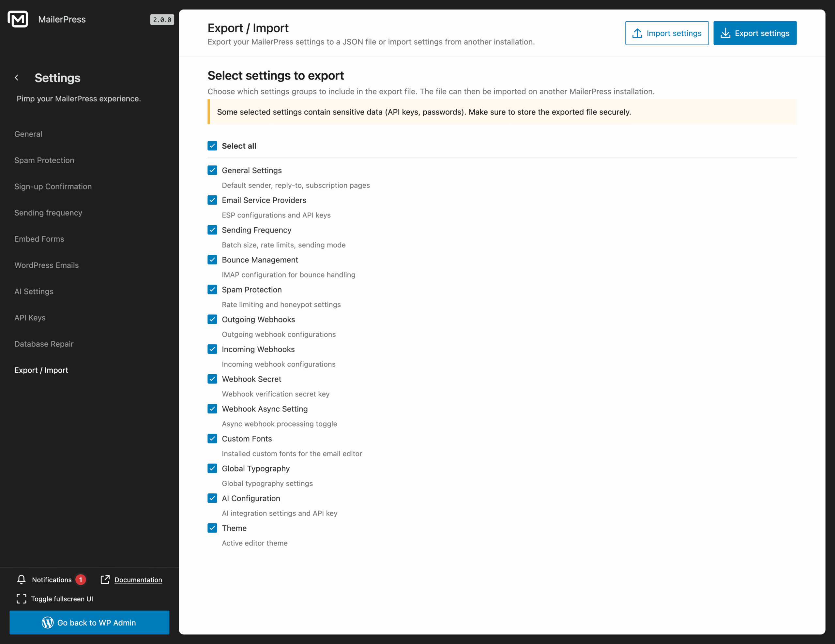Select Export / Import in sidebar
This screenshot has width=835, height=644.
point(41,370)
